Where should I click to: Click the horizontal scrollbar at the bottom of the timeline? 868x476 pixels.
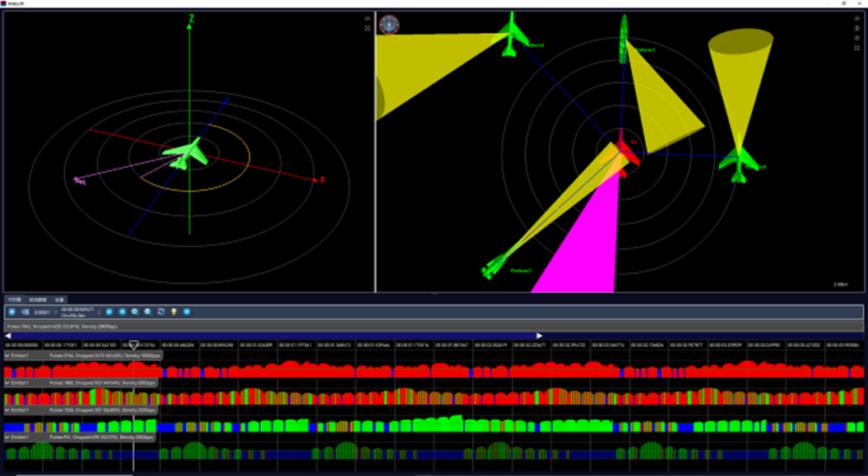75,474
